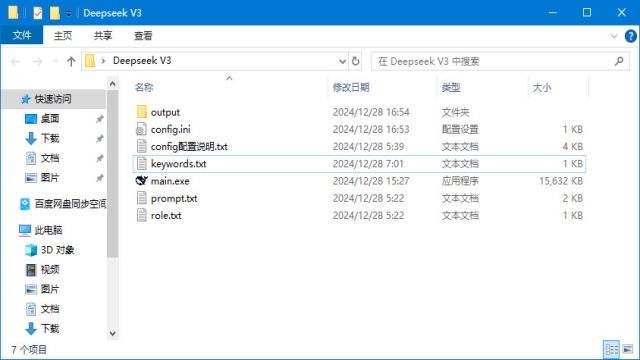Click the navigation pane scrollbar thumb
Screen dimensions: 640x360
click(113, 173)
